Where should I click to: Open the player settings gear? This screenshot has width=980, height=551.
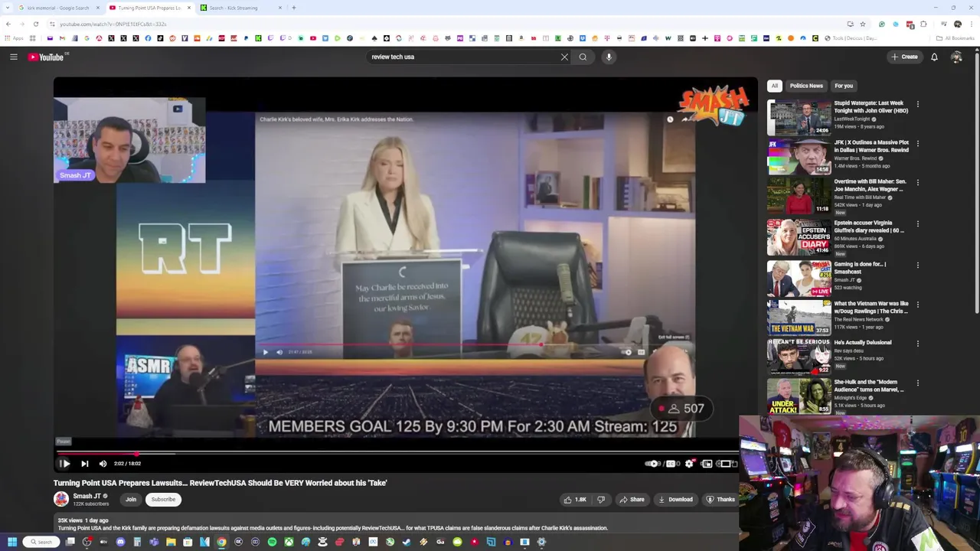(x=689, y=463)
